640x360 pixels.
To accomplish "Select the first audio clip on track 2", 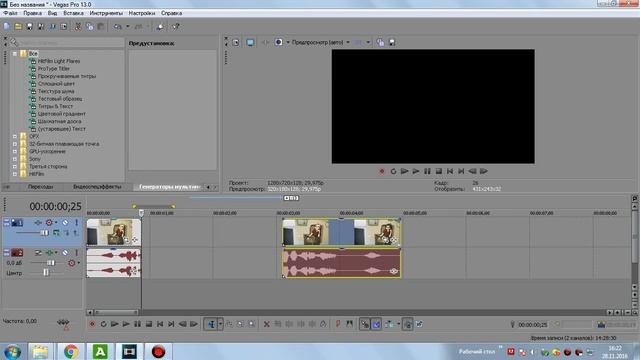I will (x=113, y=263).
